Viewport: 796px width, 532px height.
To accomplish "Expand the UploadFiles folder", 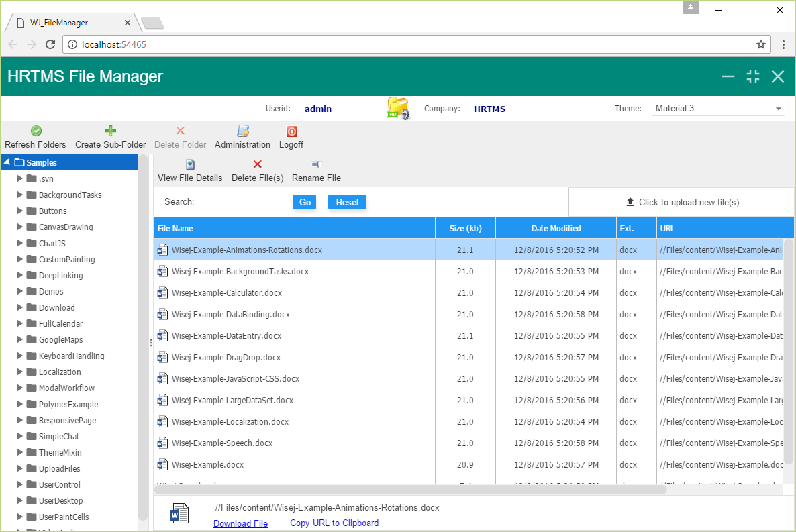I will point(20,468).
